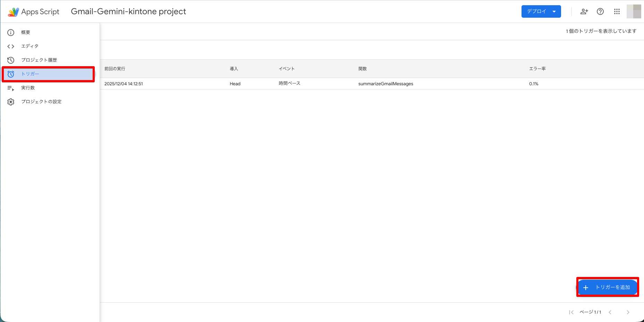Select the Triggers alarm clock icon
Screen dimensions: 644x322
(x=11, y=74)
